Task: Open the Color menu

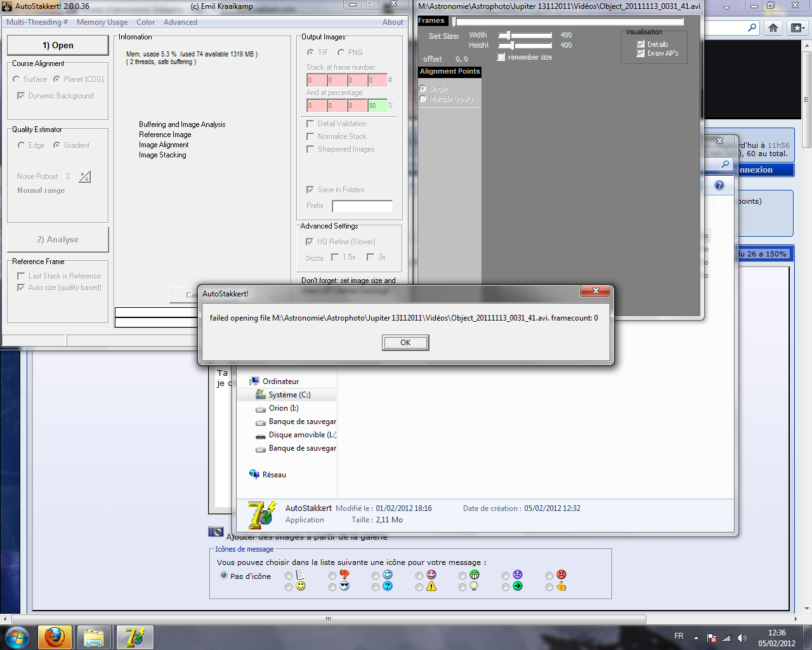Action: click(146, 22)
